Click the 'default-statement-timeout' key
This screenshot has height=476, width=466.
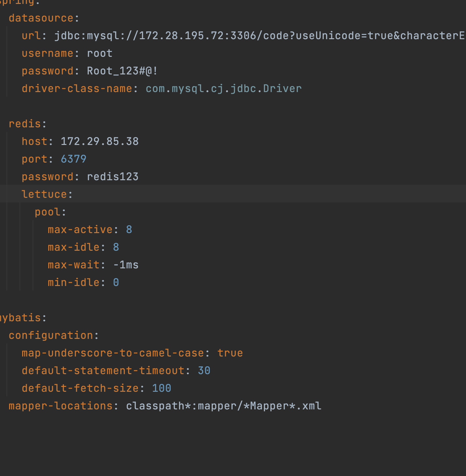tap(103, 371)
